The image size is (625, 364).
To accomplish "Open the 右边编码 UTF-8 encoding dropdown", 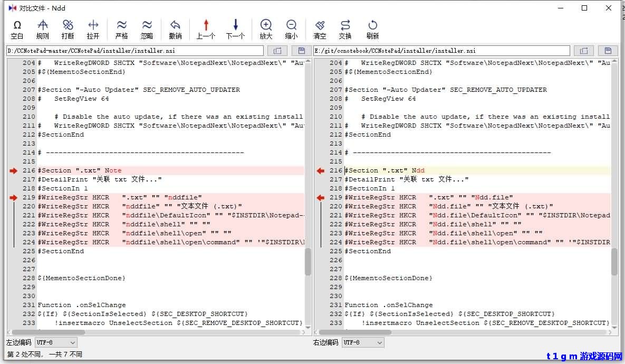I will tap(363, 342).
